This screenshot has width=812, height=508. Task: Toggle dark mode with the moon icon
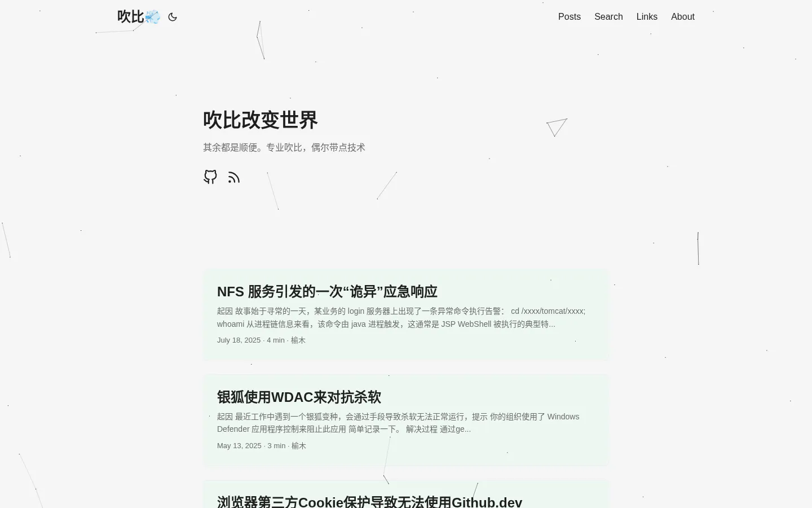[x=173, y=17]
